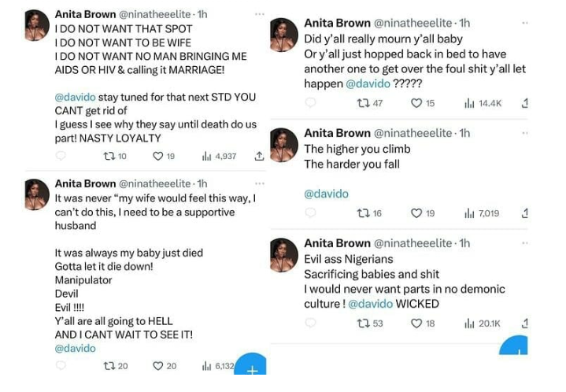The image size is (566, 392).
Task: Open more options menu on top-left tweet
Action: tap(259, 15)
